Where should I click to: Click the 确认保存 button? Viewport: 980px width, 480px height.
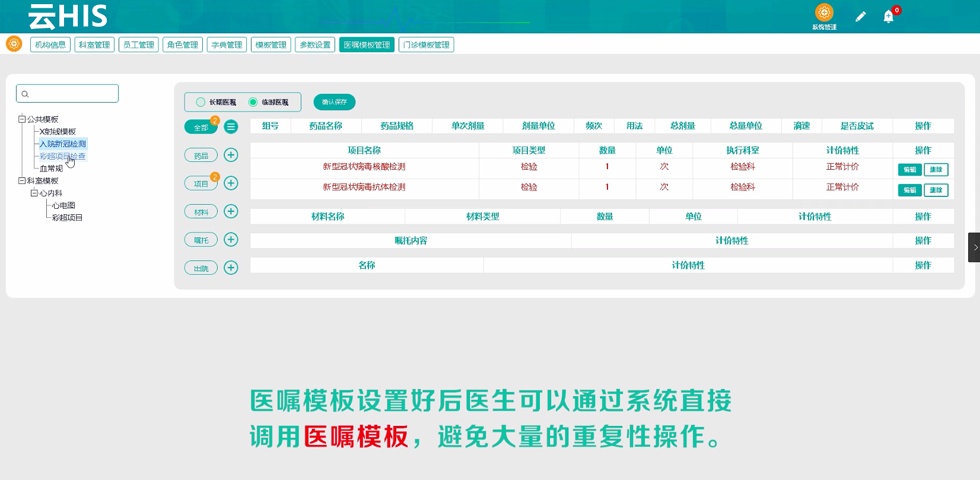pos(335,102)
